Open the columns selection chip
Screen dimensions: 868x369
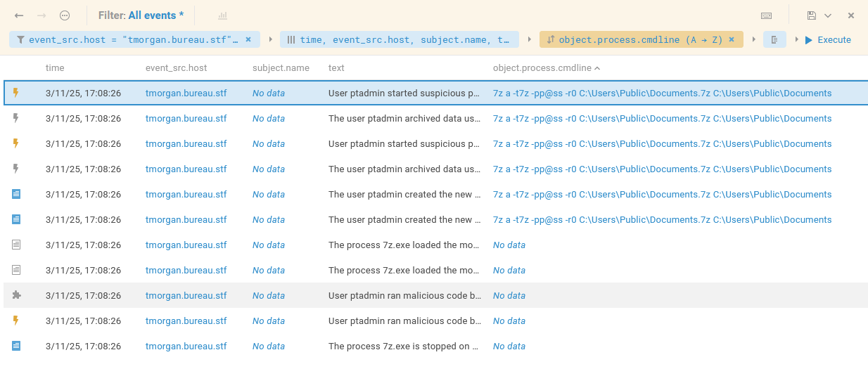click(x=399, y=39)
